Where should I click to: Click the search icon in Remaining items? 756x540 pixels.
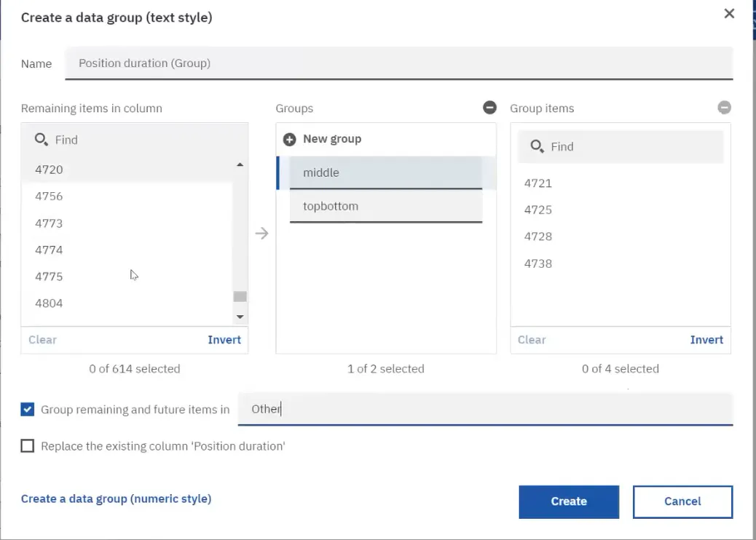pos(42,140)
